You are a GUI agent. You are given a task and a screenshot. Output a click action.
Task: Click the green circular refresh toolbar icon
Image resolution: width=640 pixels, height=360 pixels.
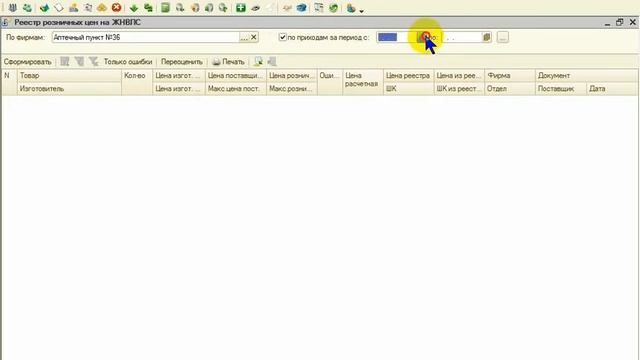click(333, 8)
